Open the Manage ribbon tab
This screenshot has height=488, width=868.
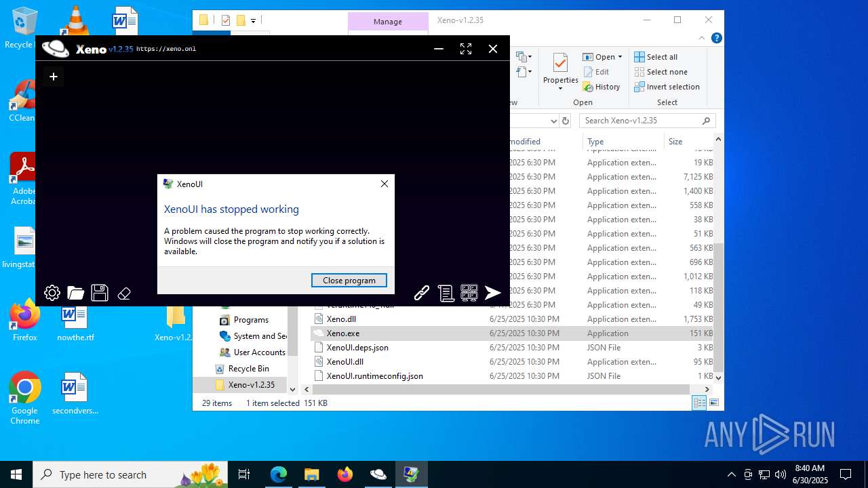[388, 22]
